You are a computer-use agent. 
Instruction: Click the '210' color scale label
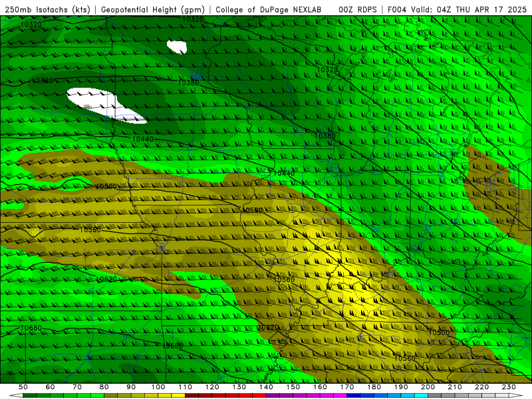coord(455,387)
